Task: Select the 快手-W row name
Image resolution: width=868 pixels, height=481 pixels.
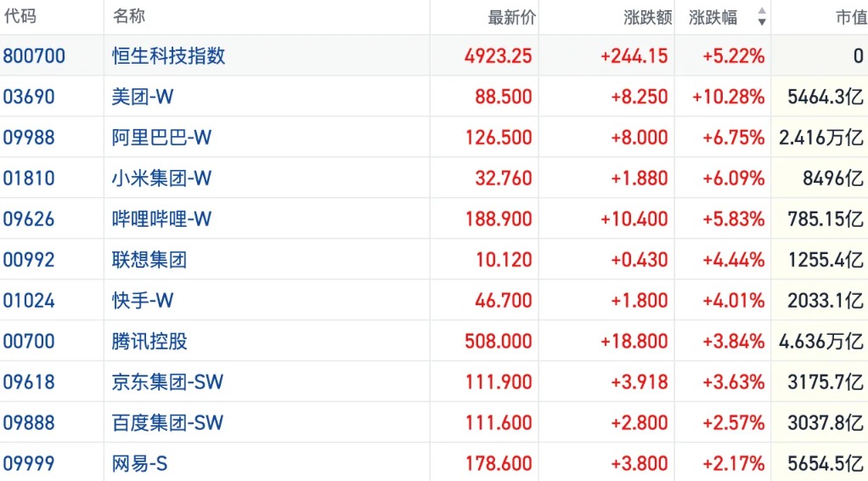Action: pos(143,301)
